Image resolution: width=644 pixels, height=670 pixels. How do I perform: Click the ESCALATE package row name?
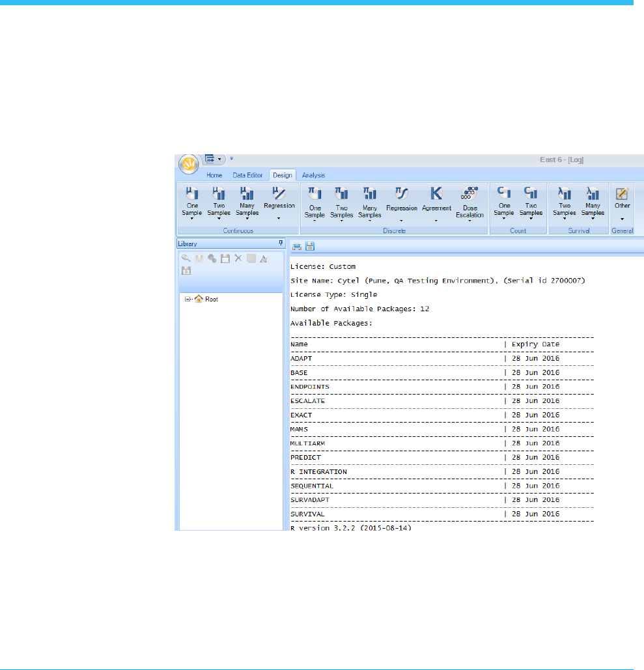[x=308, y=401]
